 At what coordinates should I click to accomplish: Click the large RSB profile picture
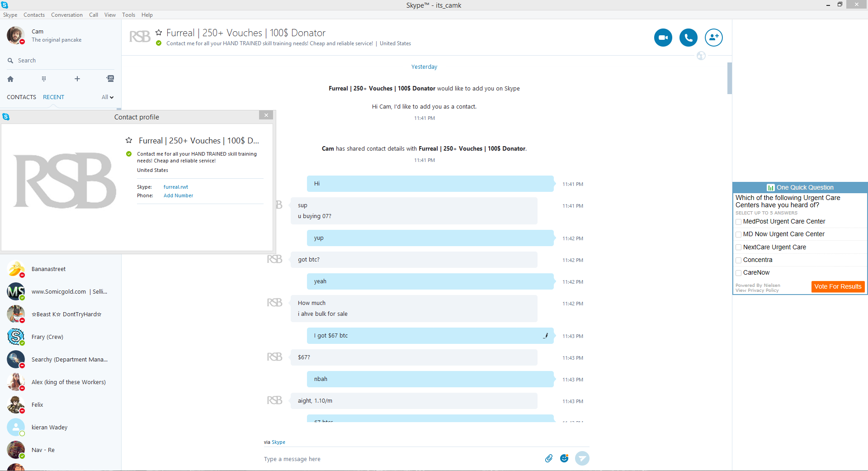(x=65, y=181)
